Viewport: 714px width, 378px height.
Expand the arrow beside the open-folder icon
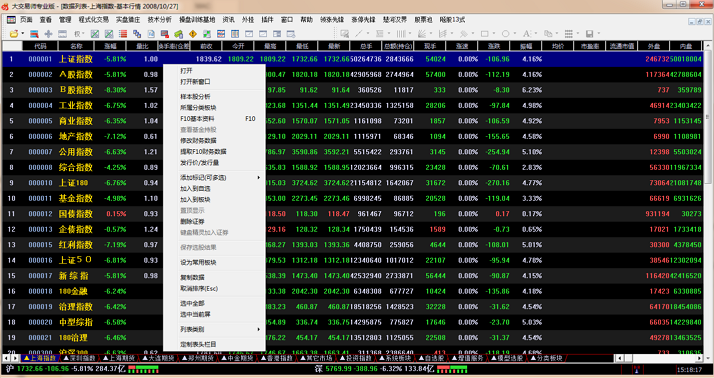(22, 34)
